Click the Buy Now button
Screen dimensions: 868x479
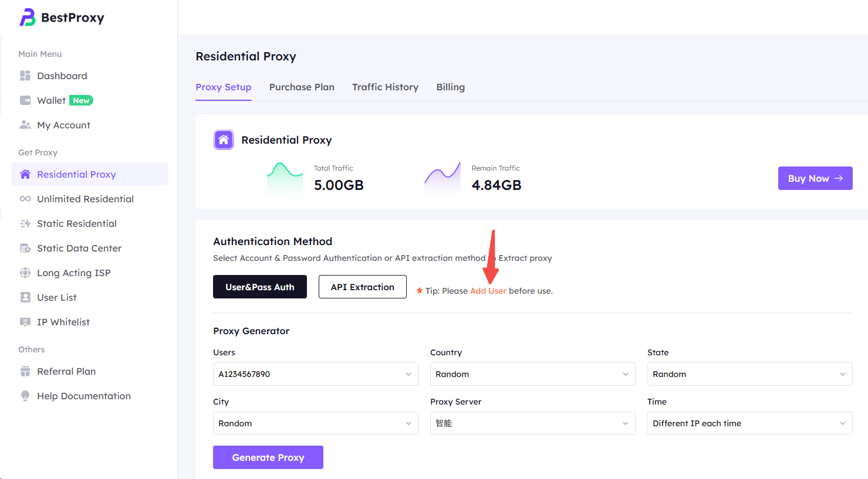click(815, 178)
